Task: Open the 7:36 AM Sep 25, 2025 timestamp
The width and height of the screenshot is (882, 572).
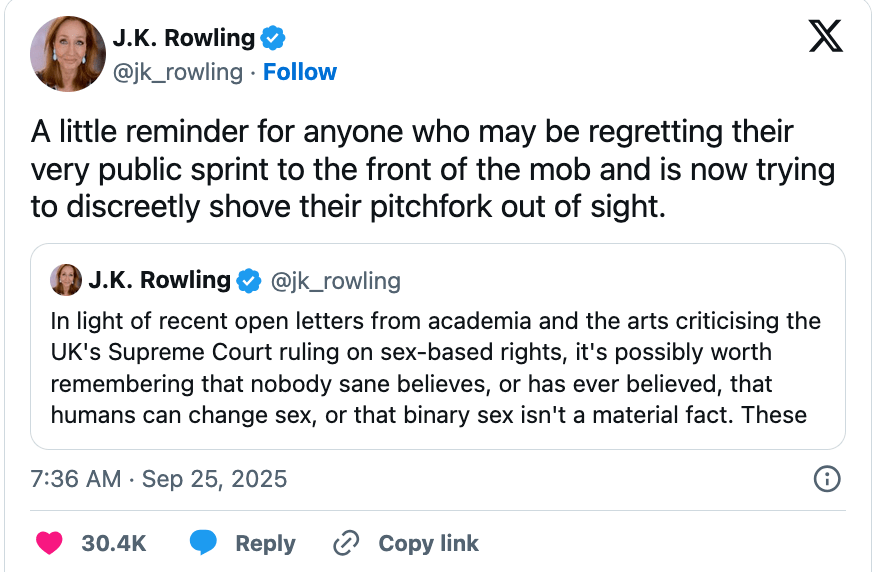Action: 159,479
